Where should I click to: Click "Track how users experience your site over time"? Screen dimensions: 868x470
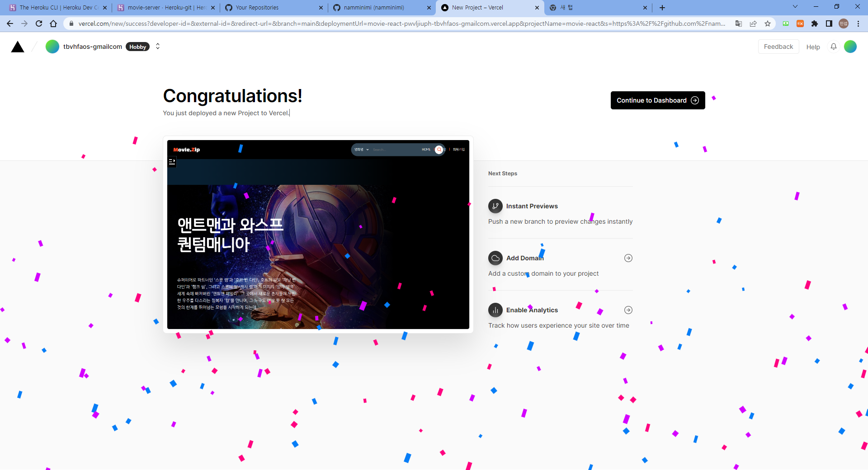559,325
